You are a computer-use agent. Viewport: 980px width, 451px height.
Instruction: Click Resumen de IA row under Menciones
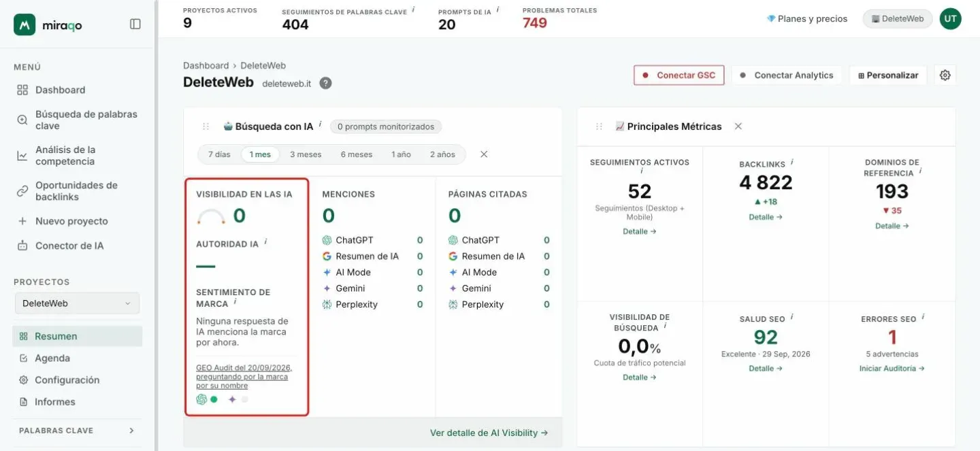pos(372,256)
